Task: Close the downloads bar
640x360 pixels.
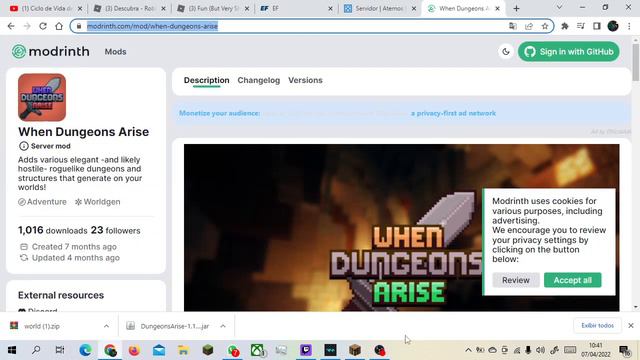Action: coord(631,326)
